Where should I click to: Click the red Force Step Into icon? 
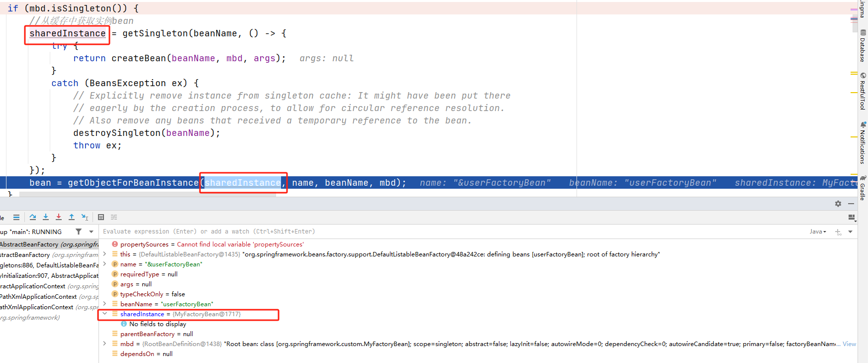[x=59, y=217]
